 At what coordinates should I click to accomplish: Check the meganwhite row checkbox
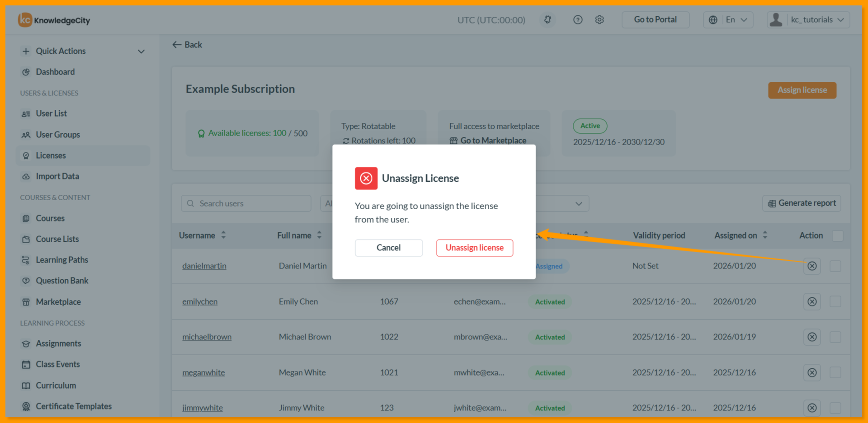pyautogui.click(x=835, y=372)
